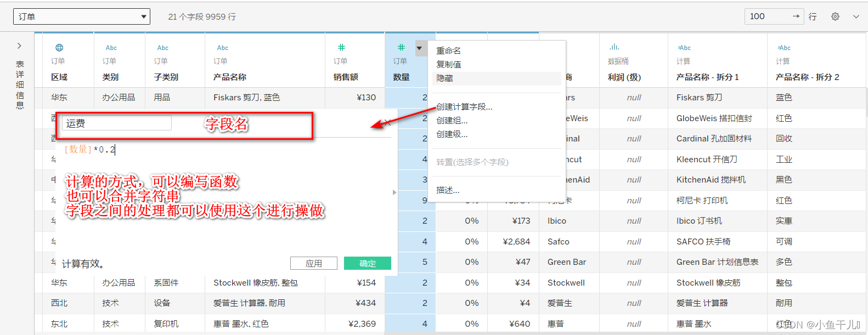
Task: Click the Abc type icon above 产品名称
Action: [223, 48]
